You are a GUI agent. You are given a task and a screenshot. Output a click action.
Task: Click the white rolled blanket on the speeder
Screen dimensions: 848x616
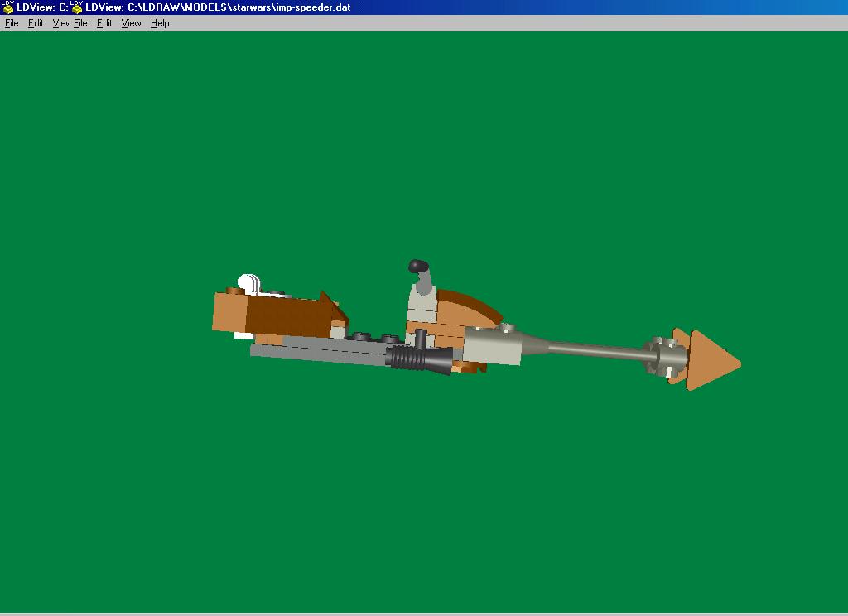pyautogui.click(x=247, y=282)
